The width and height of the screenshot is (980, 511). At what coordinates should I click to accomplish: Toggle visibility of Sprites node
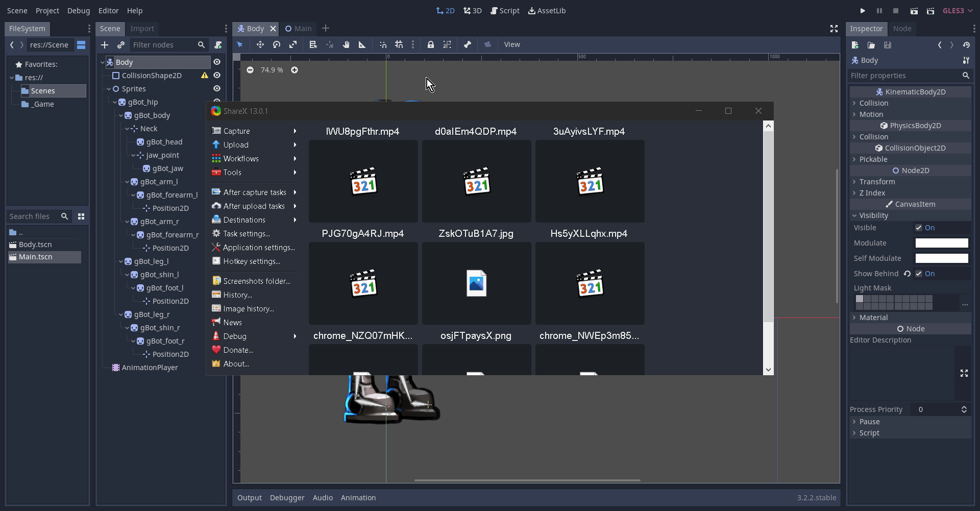pos(217,88)
